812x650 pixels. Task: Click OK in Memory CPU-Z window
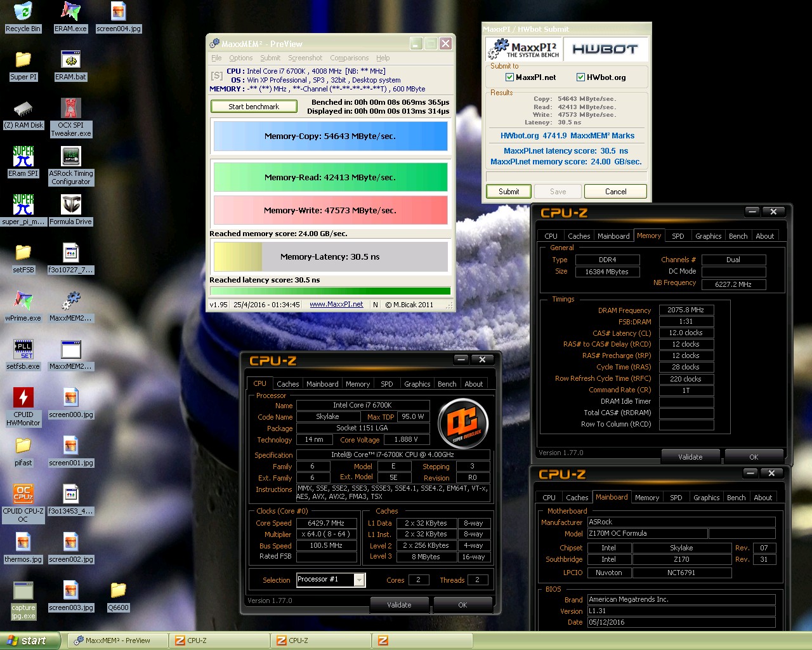coord(754,457)
